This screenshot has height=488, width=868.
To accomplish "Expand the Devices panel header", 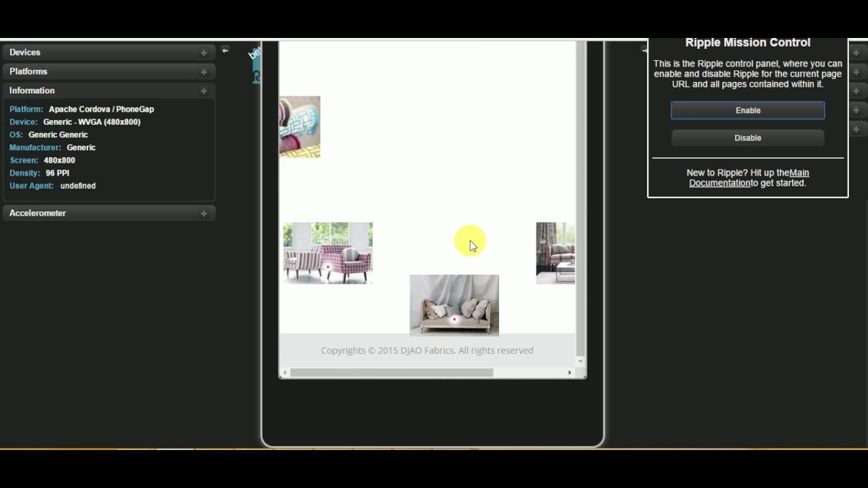I will pos(108,52).
